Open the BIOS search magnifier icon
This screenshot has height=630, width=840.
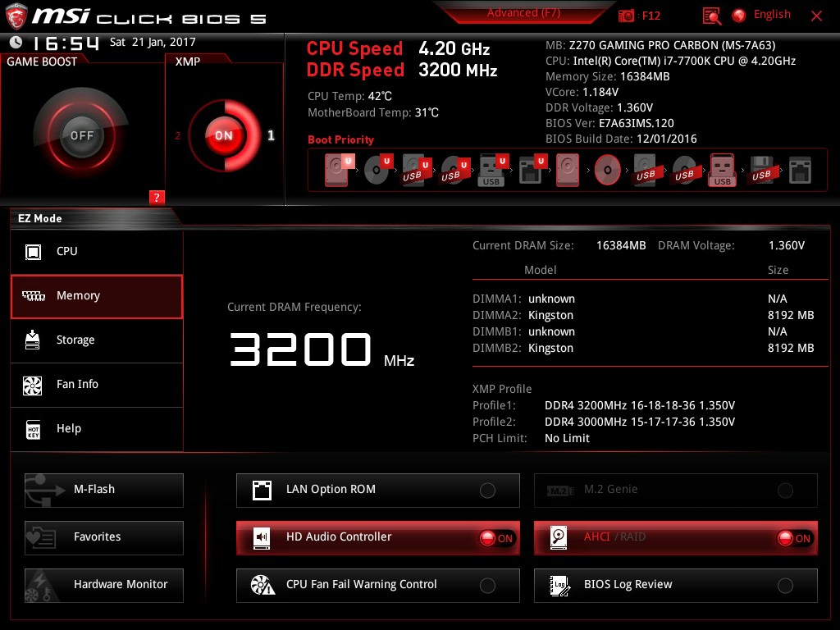pyautogui.click(x=711, y=16)
